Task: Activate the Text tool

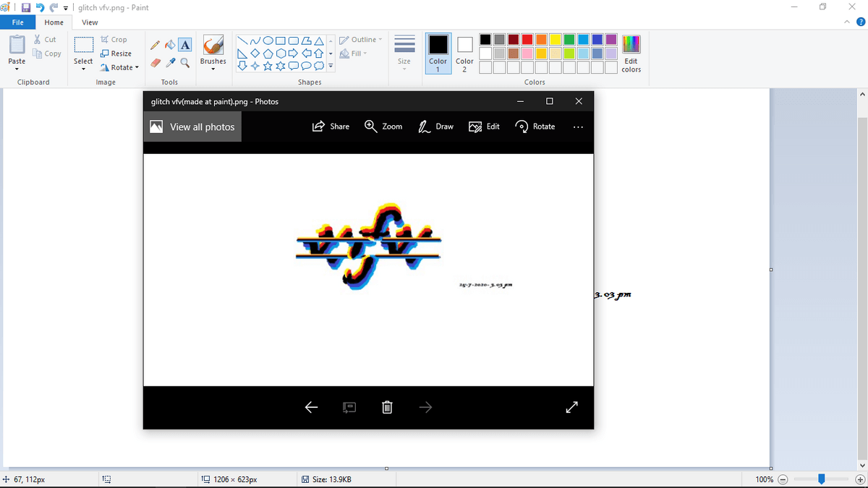Action: 184,46
